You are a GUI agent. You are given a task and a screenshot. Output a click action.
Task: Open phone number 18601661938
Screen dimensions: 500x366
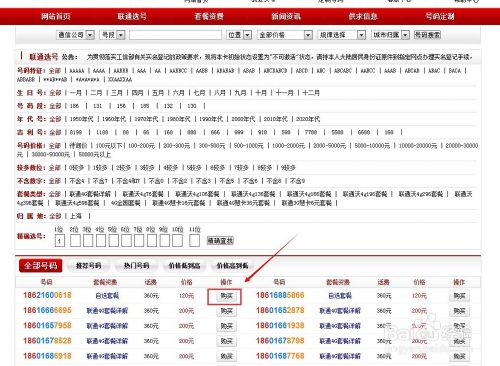click(x=280, y=325)
